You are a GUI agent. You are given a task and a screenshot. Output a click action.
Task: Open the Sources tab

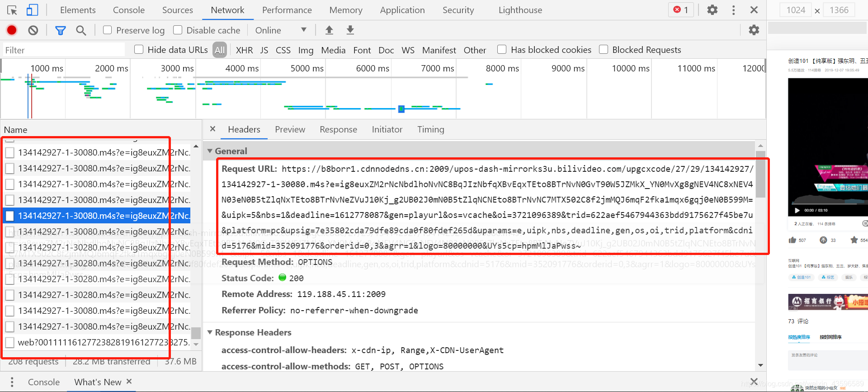pyautogui.click(x=178, y=10)
